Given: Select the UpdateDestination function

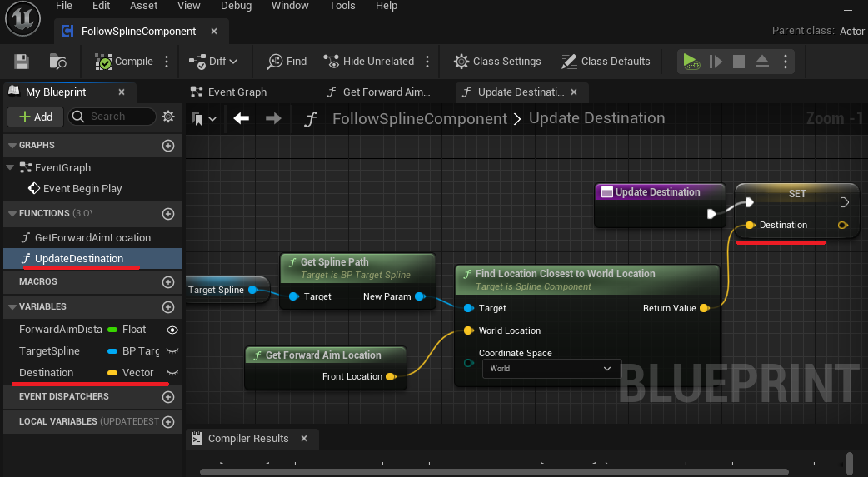Looking at the screenshot, I should tap(92, 258).
